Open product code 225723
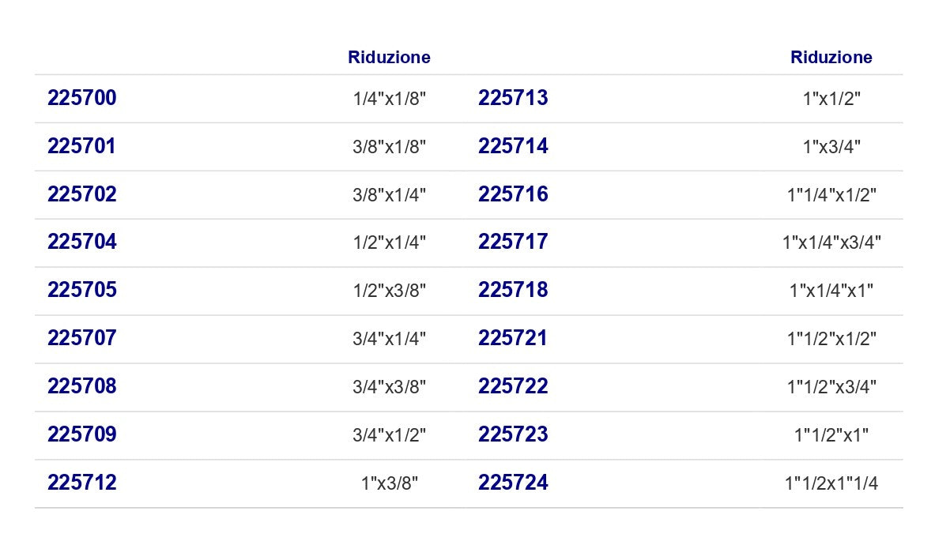935x560 pixels. coord(513,434)
